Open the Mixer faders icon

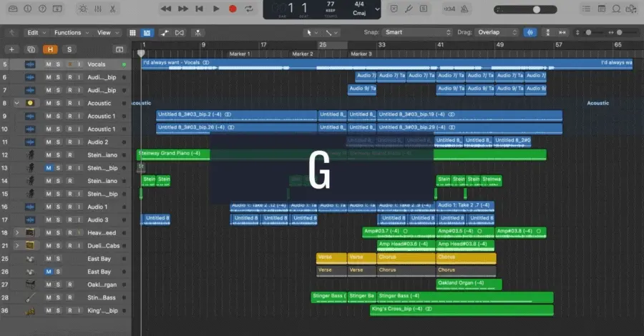(98, 9)
